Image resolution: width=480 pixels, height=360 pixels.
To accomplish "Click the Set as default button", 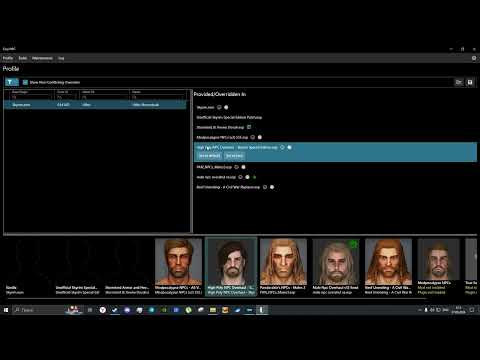I will [x=209, y=156].
